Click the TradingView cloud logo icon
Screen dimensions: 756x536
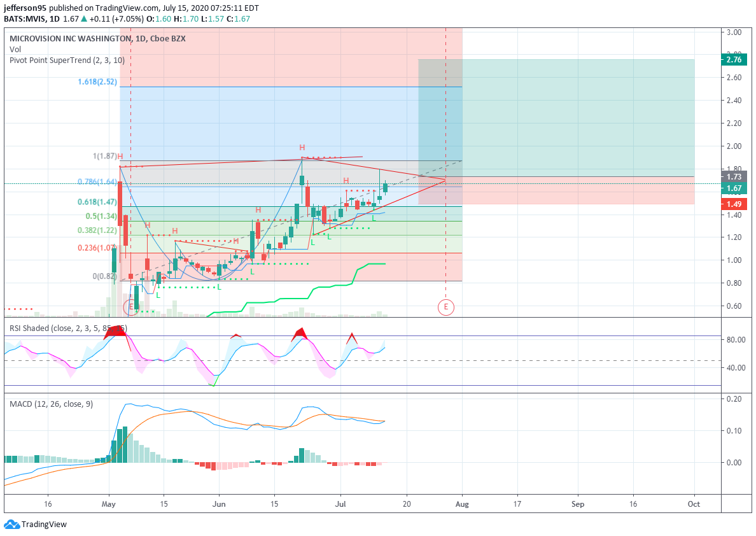pos(11,524)
